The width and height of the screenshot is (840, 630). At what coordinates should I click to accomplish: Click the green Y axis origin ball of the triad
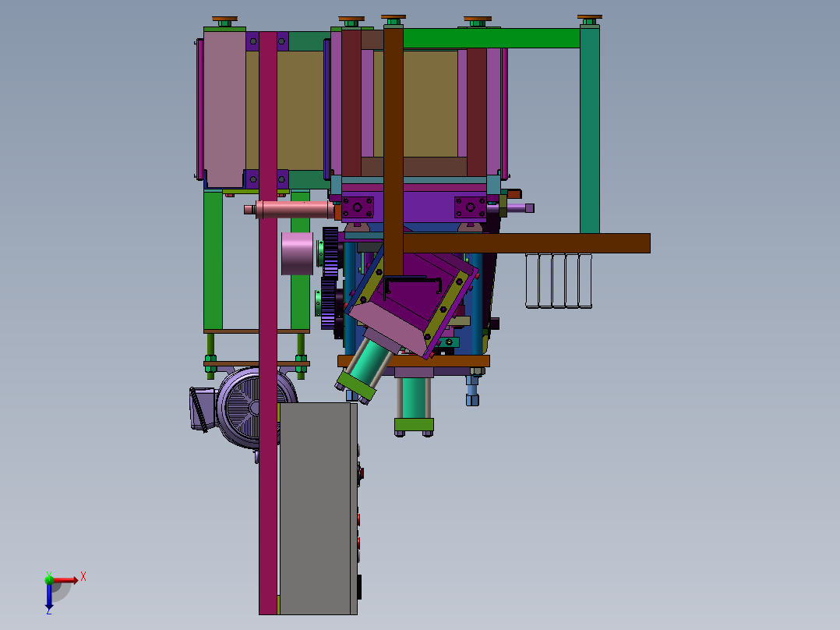49,579
